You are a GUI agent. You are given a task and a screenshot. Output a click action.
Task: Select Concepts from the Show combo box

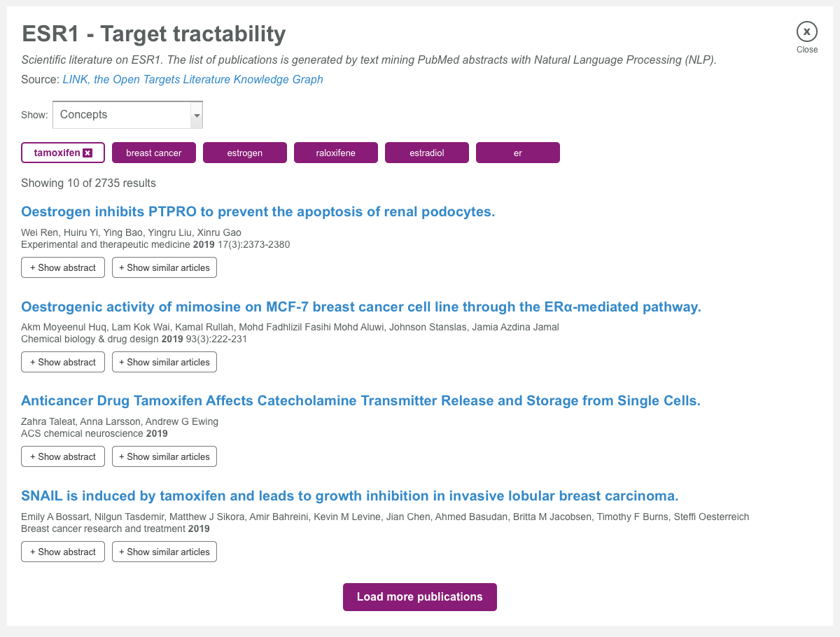(x=119, y=114)
